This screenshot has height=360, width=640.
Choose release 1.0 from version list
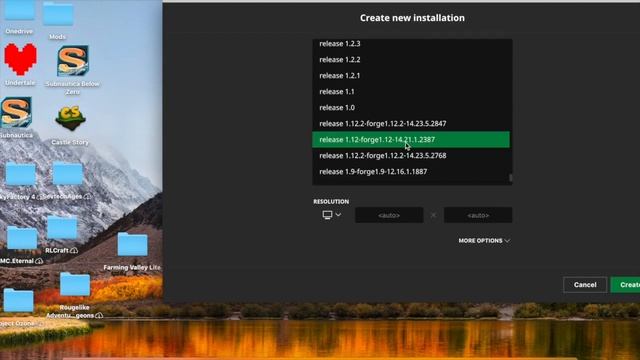tap(411, 107)
